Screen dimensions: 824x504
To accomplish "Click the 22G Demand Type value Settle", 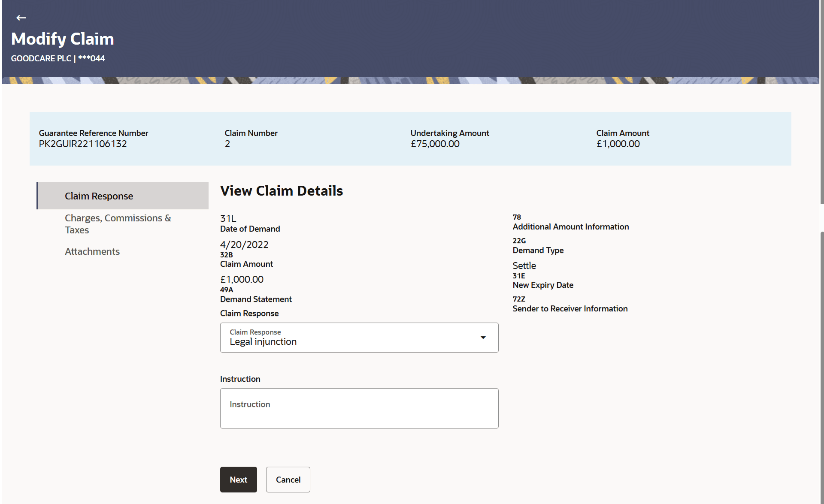I will [x=524, y=265].
